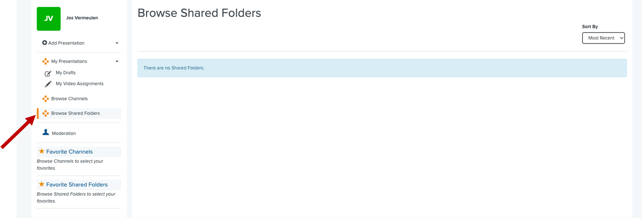Click the Favorite Shared Folders heading link
The height and width of the screenshot is (220, 644).
(77, 185)
